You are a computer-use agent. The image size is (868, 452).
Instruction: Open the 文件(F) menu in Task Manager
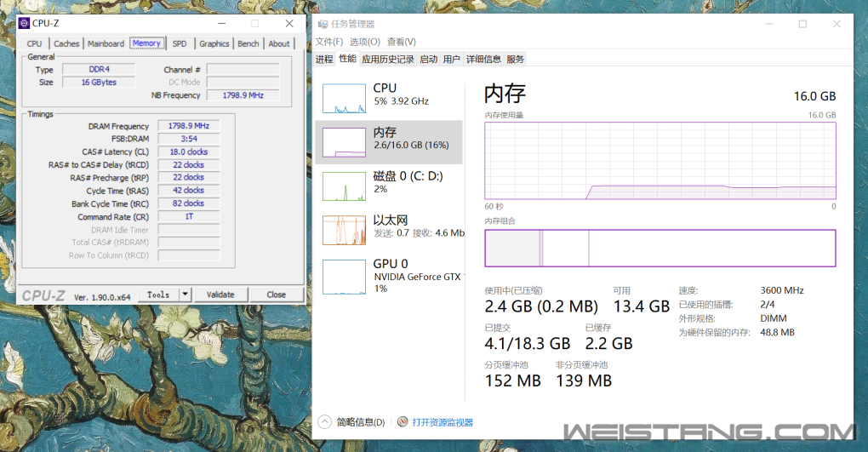(x=329, y=42)
